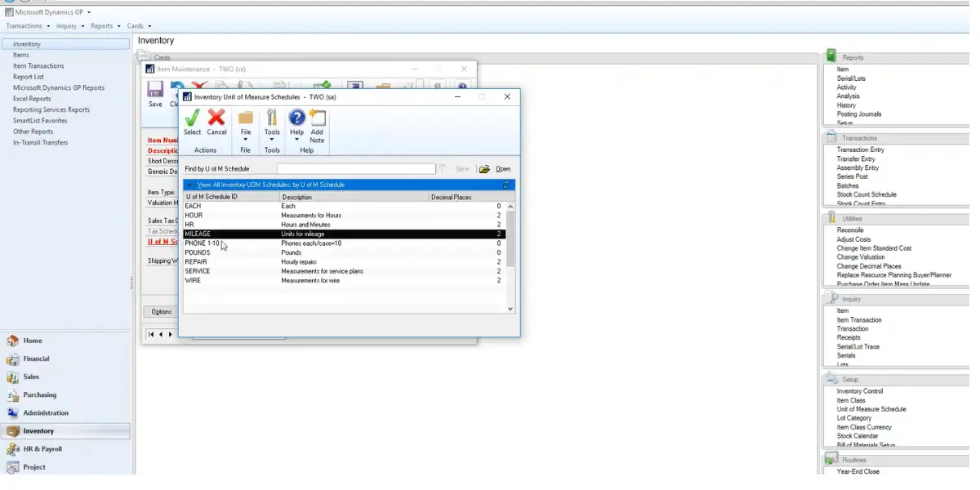
Task: Click the Setup section header icon
Action: pos(831,378)
